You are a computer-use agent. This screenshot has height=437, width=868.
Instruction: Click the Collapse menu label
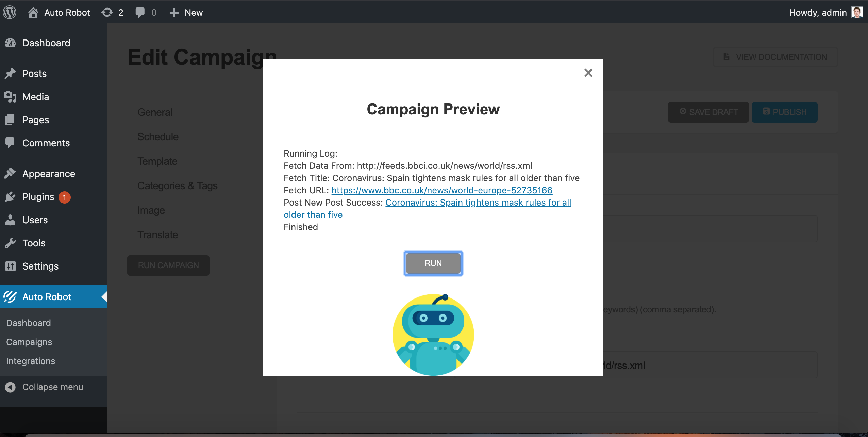(x=53, y=387)
